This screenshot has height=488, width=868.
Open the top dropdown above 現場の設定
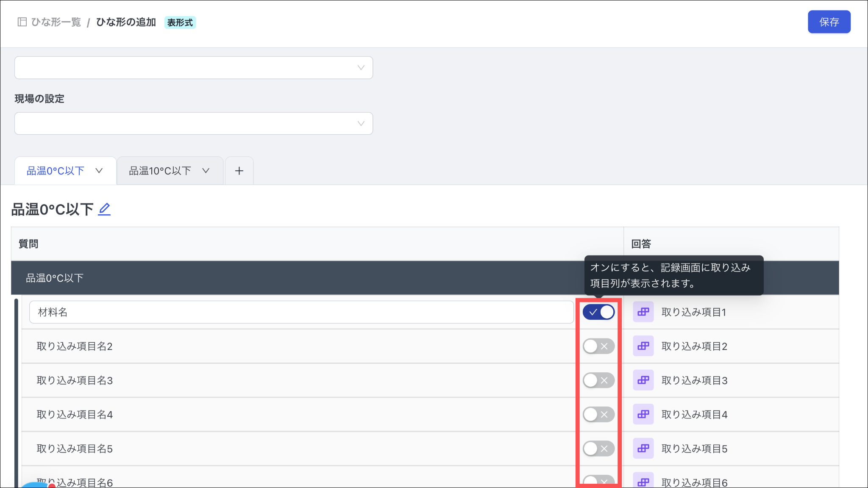pos(194,68)
